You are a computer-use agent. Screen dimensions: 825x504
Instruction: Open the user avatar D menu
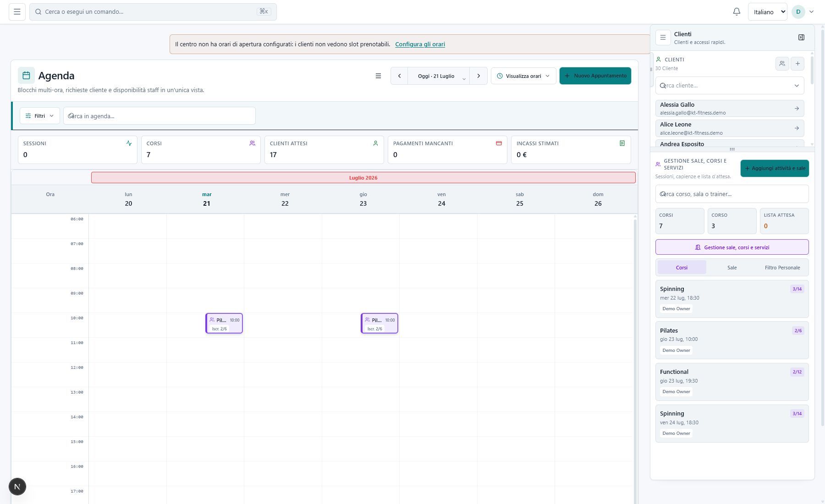point(798,12)
